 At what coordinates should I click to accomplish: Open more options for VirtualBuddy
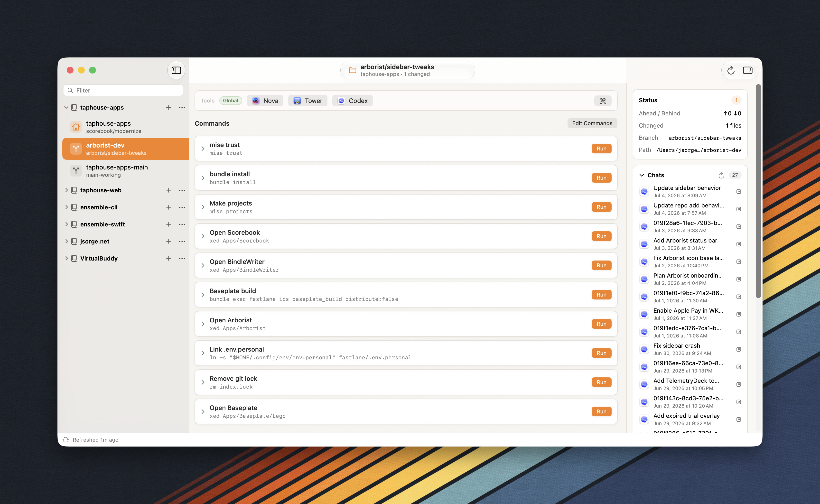tap(182, 258)
